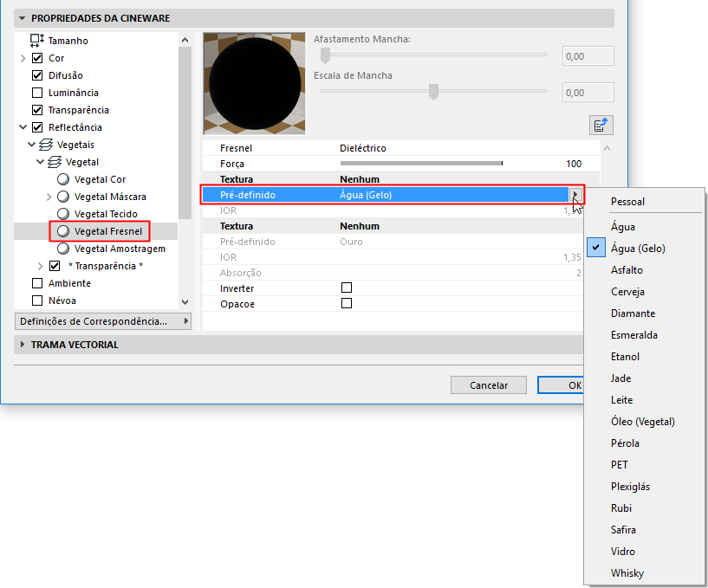Toggle the Transparência channel checkbox
Screen dimensions: 708x588
pyautogui.click(x=37, y=110)
